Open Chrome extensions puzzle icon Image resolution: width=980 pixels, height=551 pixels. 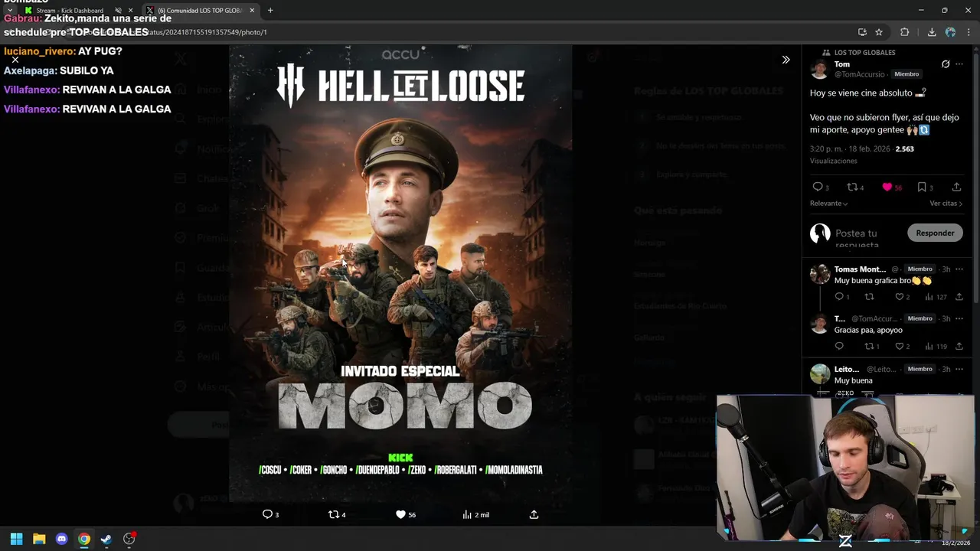[x=905, y=32]
